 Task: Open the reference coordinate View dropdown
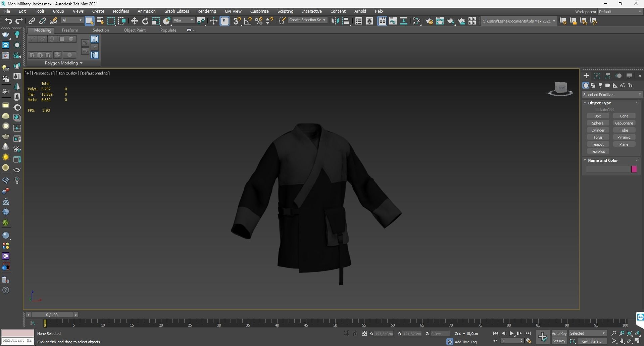[184, 20]
